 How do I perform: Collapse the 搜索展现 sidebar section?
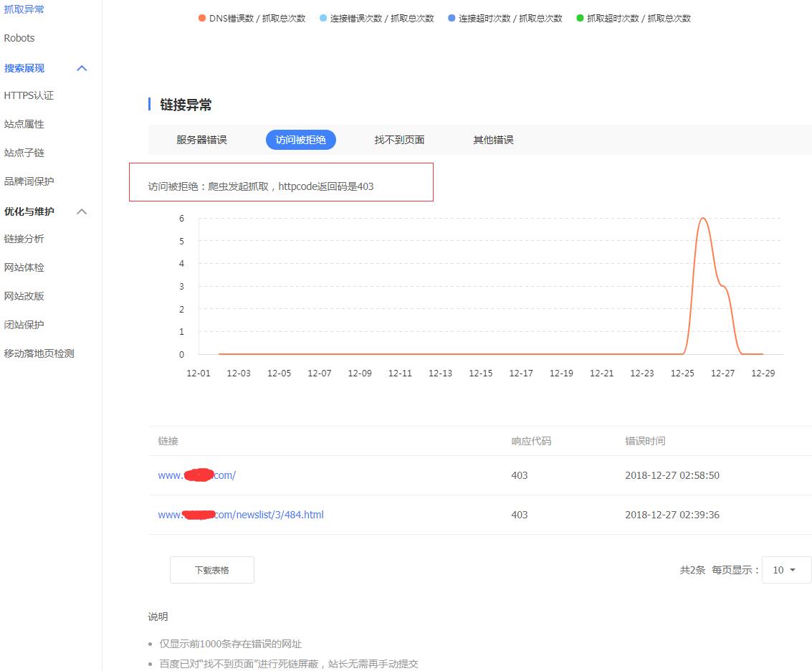click(82, 68)
